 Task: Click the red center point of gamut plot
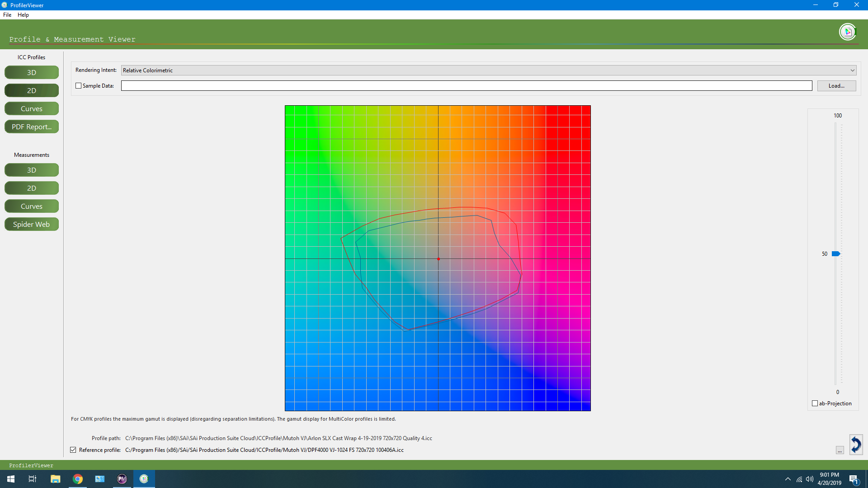[439, 259]
